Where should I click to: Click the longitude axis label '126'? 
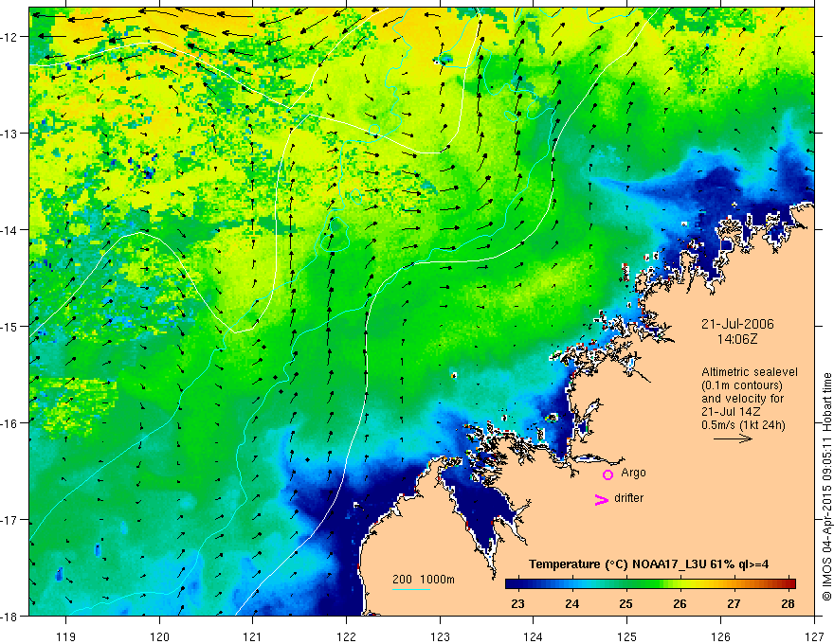pos(720,636)
